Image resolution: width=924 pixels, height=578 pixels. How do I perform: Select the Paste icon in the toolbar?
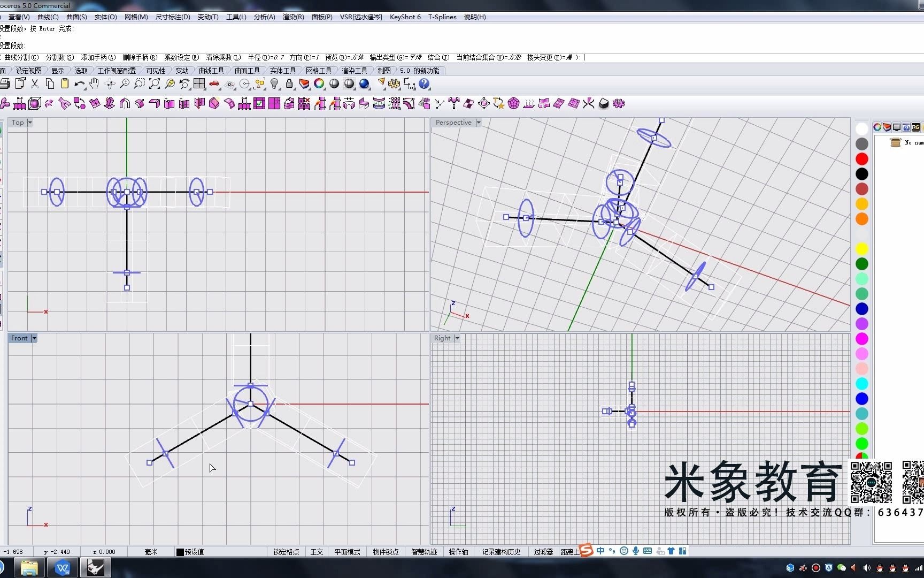point(64,84)
